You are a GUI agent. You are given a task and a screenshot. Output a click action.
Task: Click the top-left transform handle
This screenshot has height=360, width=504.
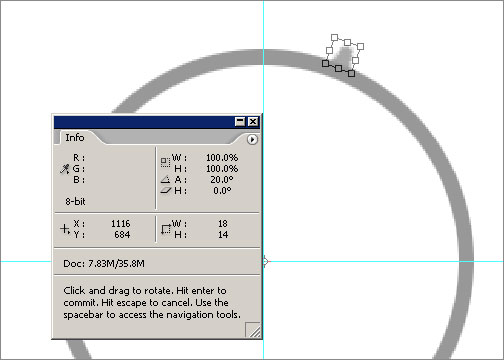(335, 37)
